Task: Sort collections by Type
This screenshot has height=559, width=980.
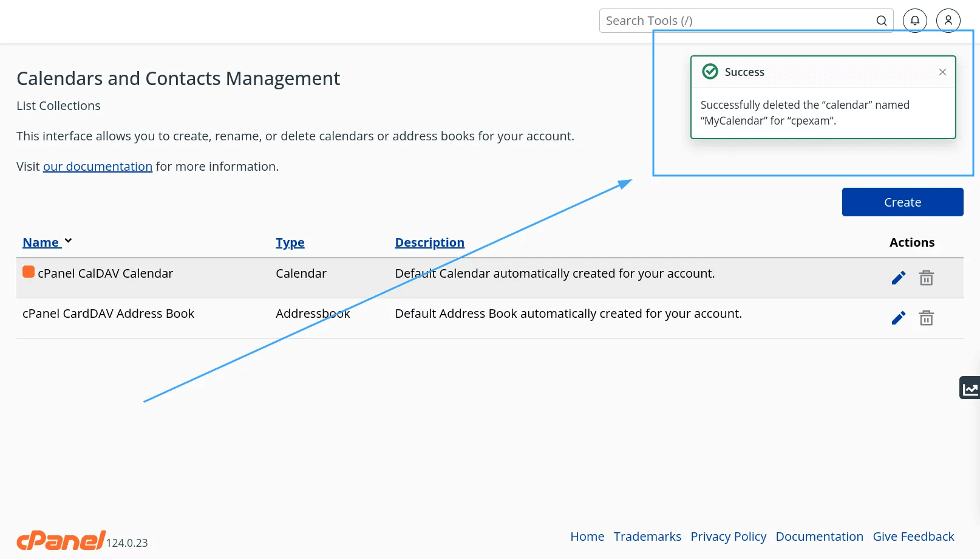Action: (x=290, y=242)
